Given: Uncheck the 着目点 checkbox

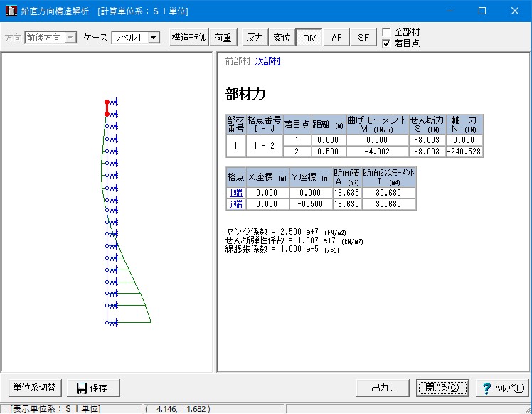Looking at the screenshot, I should (386, 43).
